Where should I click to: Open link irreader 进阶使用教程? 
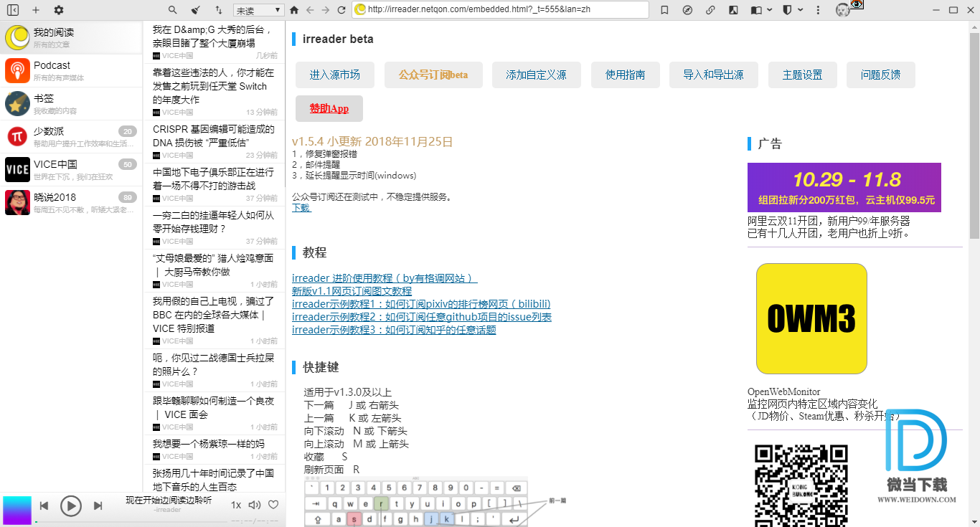click(385, 278)
